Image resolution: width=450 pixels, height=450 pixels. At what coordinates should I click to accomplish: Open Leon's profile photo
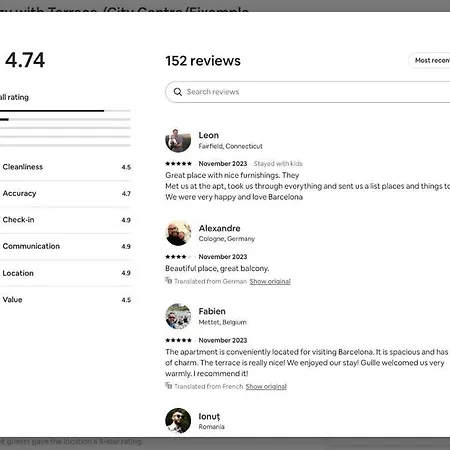click(x=178, y=140)
